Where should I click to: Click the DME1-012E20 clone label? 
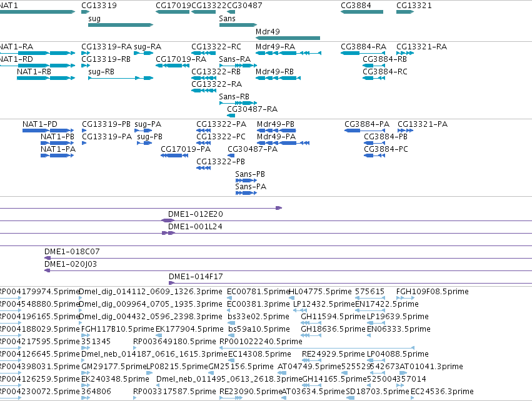(196, 214)
